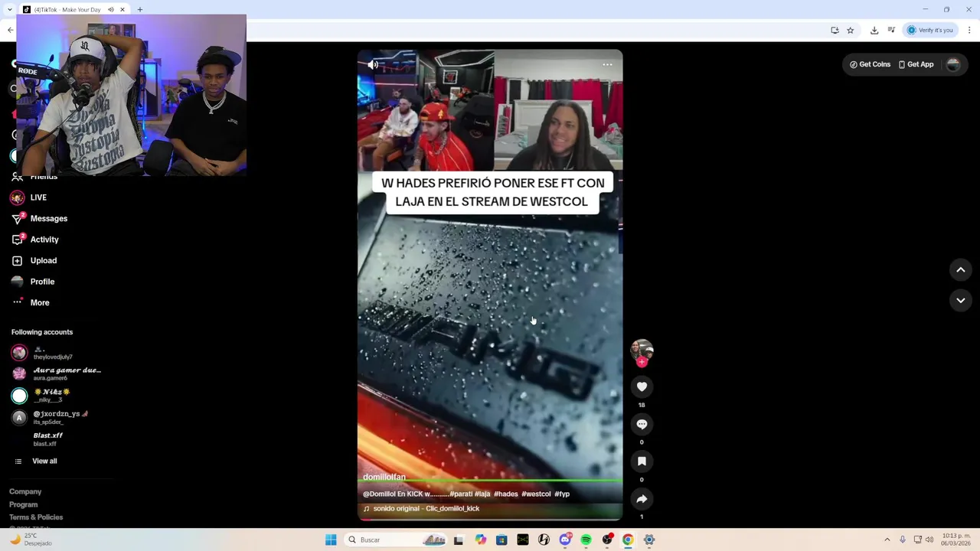Close the TikTok browser tab
The height and width of the screenshot is (551, 980).
click(x=122, y=10)
